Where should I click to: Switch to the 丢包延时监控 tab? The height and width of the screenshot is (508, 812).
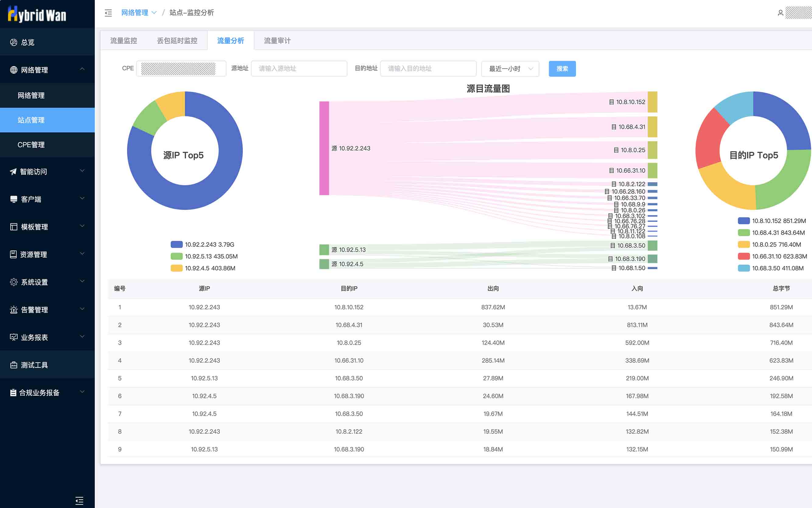[177, 41]
